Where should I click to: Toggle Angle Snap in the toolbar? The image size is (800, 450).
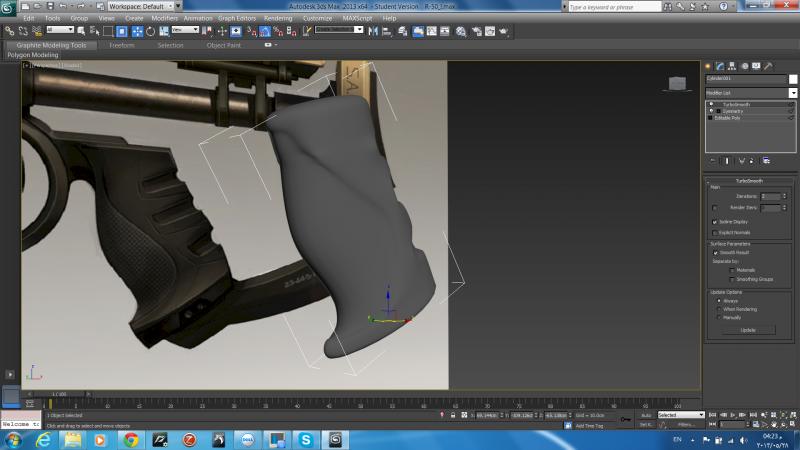[x=265, y=31]
